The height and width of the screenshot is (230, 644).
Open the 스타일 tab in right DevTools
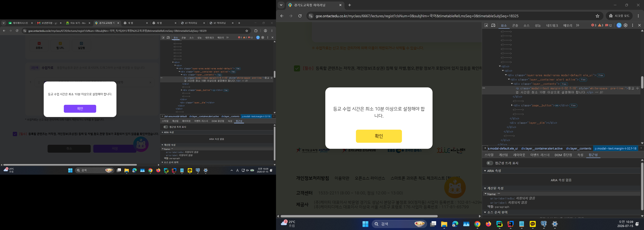click(x=489, y=155)
